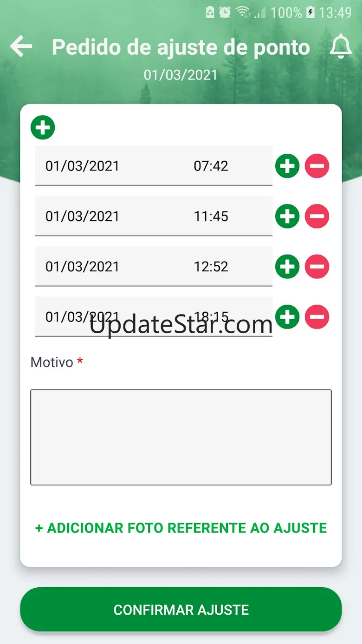Change the time 11:45 field

pyautogui.click(x=211, y=216)
